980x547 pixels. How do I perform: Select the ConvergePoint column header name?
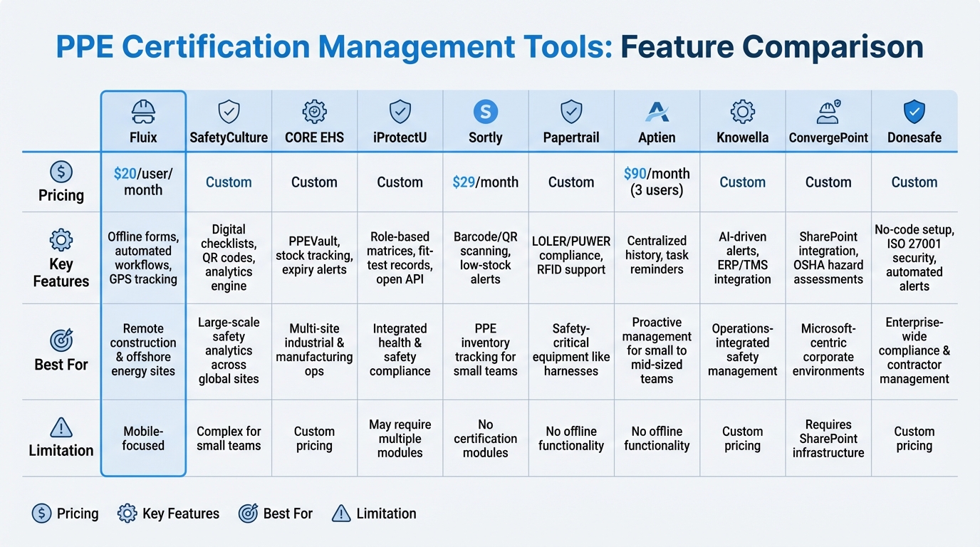click(828, 137)
